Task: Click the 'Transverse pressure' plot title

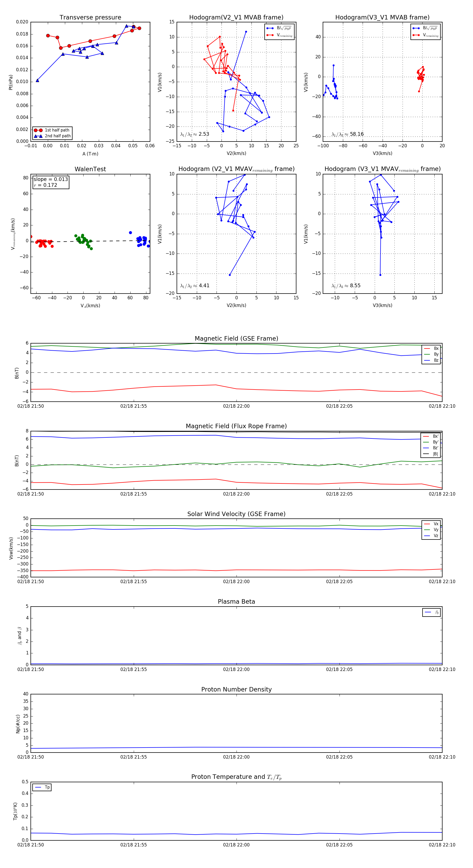Action: [x=90, y=18]
